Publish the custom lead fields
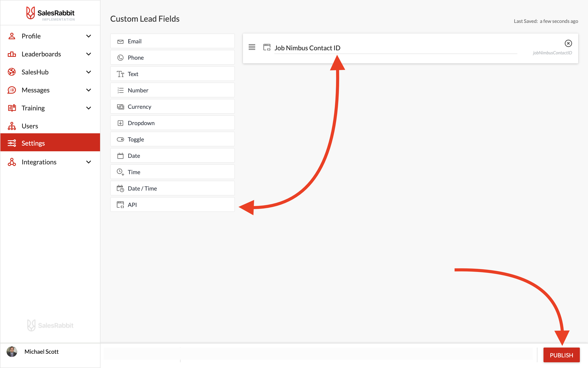Screen dimensions: 588x368 (x=561, y=355)
